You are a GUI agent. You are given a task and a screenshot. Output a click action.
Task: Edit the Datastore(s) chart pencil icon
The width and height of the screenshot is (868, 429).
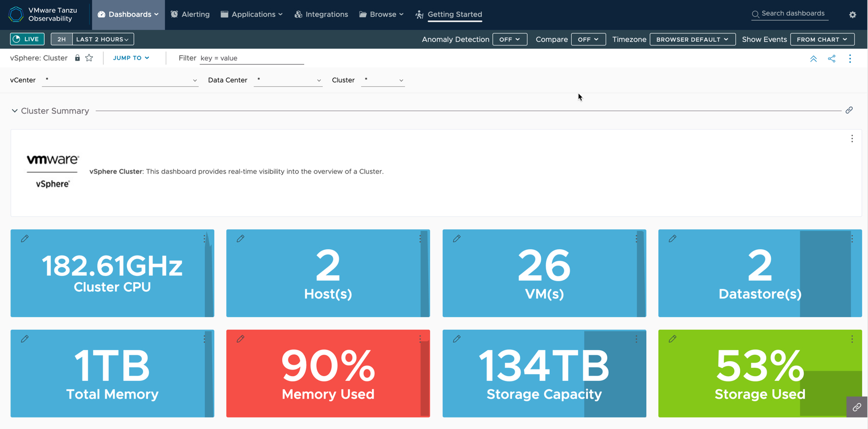pyautogui.click(x=673, y=238)
